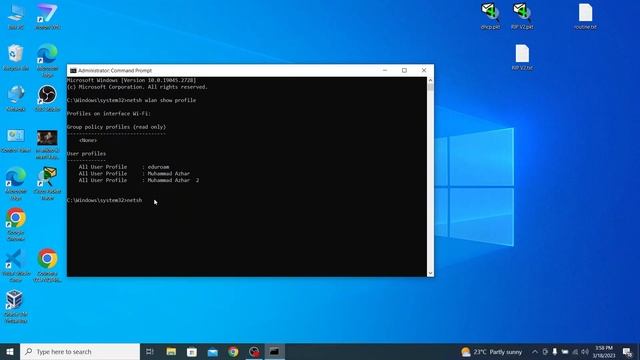Click the Command Prompt title bar icon
This screenshot has width=640, height=360.
[73, 71]
